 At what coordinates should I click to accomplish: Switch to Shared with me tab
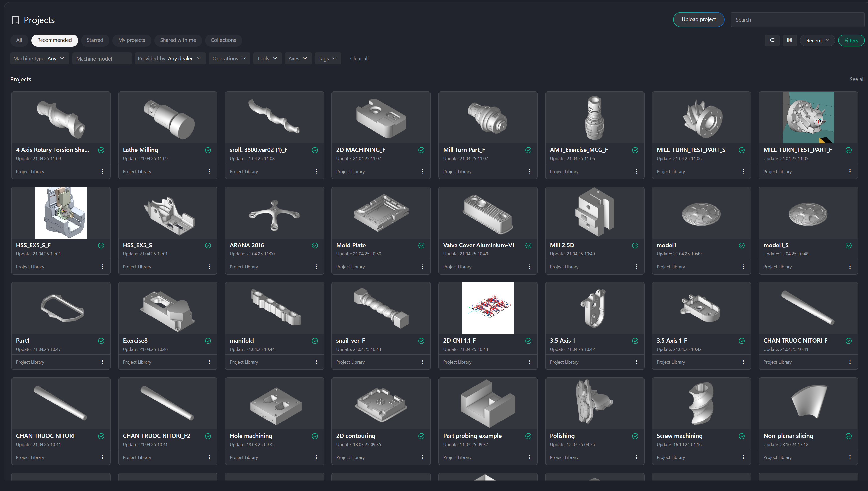click(177, 40)
